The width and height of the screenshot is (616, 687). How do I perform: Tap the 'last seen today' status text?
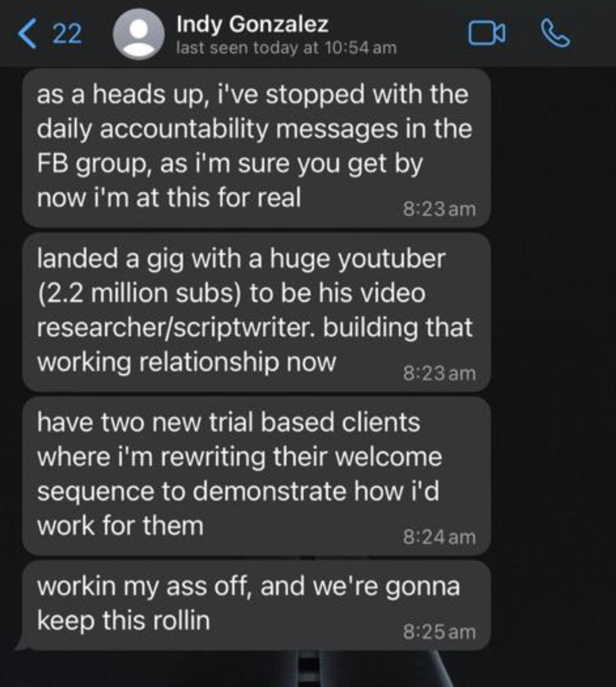coord(286,48)
